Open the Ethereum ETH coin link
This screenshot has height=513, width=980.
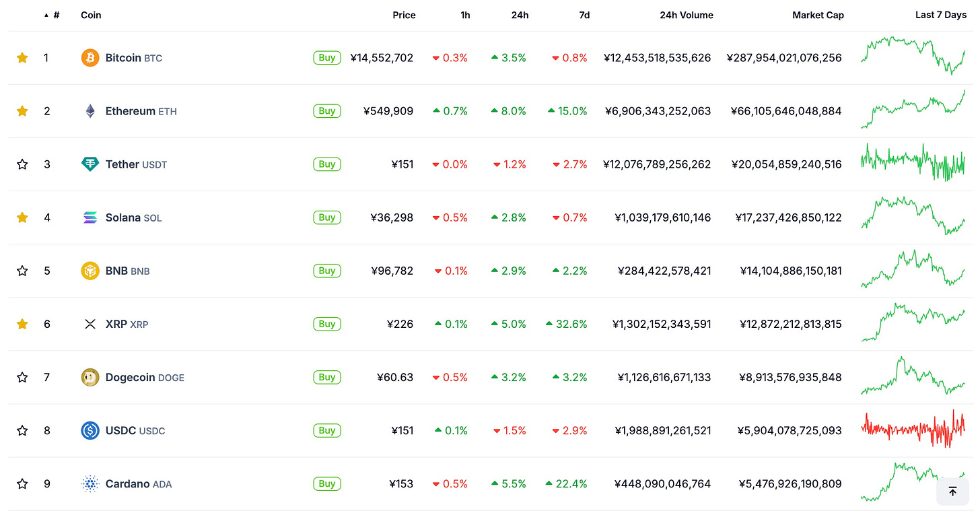coord(141,111)
